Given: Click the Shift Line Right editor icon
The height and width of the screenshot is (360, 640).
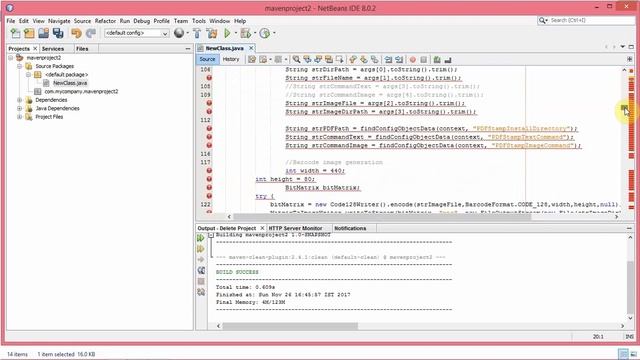Looking at the screenshot, I should click(x=399, y=60).
